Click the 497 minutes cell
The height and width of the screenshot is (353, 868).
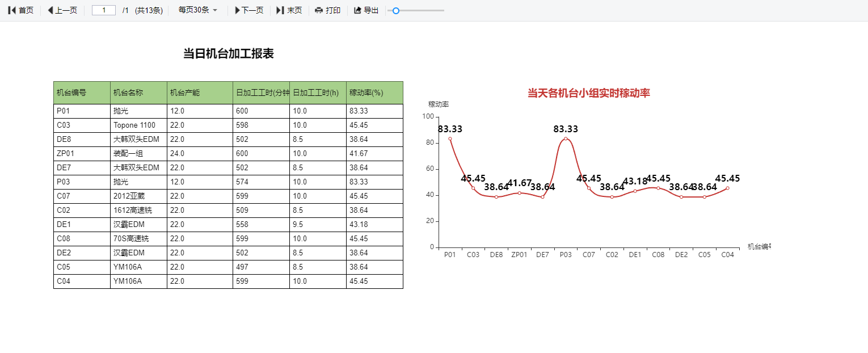pyautogui.click(x=262, y=267)
